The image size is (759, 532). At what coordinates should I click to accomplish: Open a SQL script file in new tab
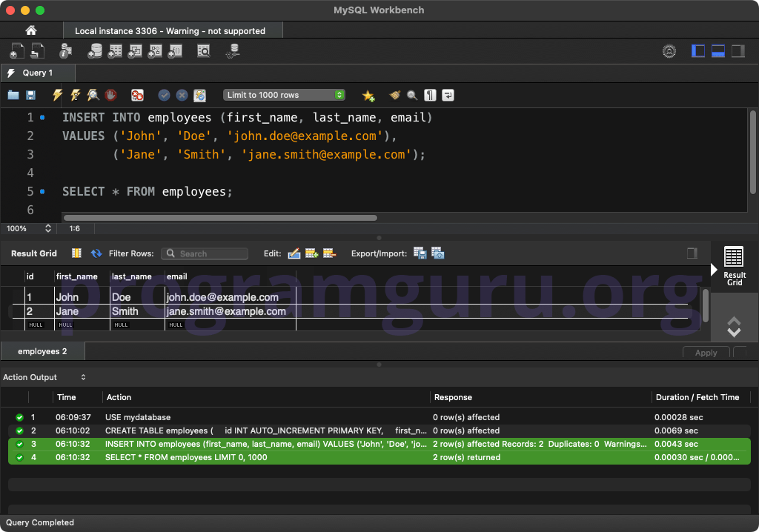(x=37, y=51)
